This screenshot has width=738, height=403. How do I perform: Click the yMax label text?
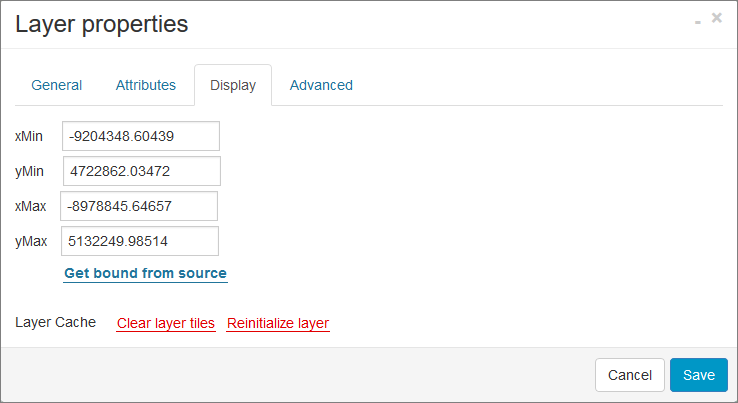tap(31, 242)
